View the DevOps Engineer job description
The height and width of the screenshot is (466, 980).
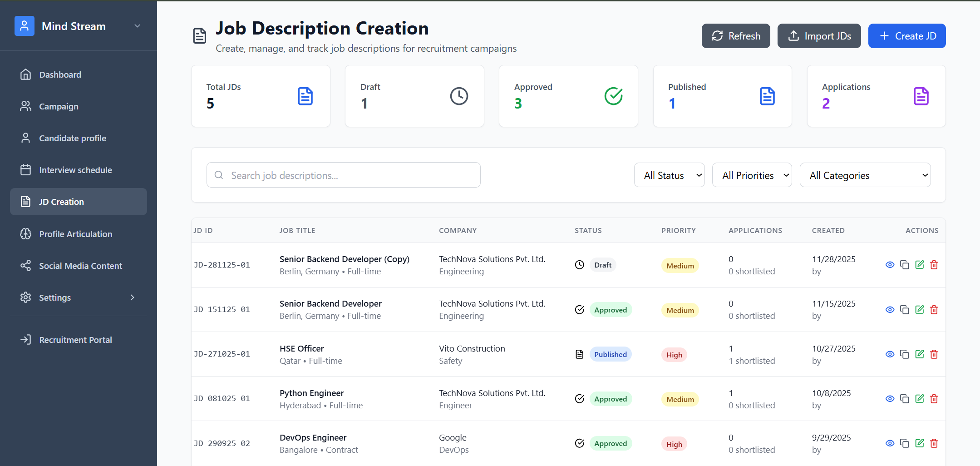click(890, 443)
